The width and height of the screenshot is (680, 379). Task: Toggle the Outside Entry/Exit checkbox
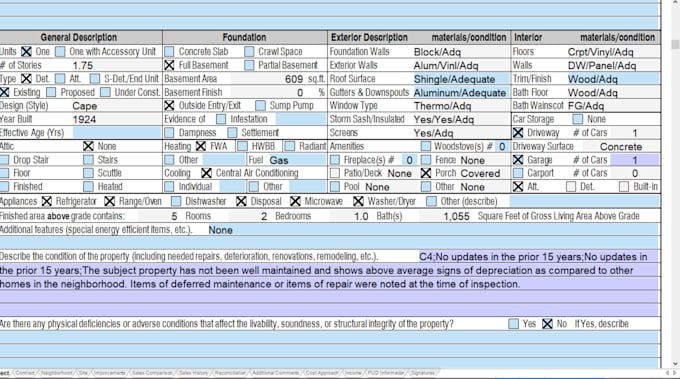pos(169,105)
